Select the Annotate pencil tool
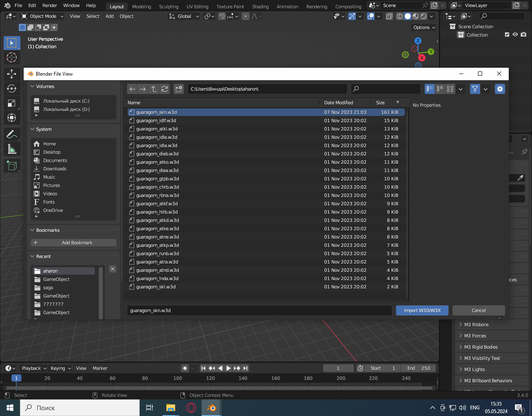Image resolution: width=532 pixels, height=416 pixels. [12, 135]
